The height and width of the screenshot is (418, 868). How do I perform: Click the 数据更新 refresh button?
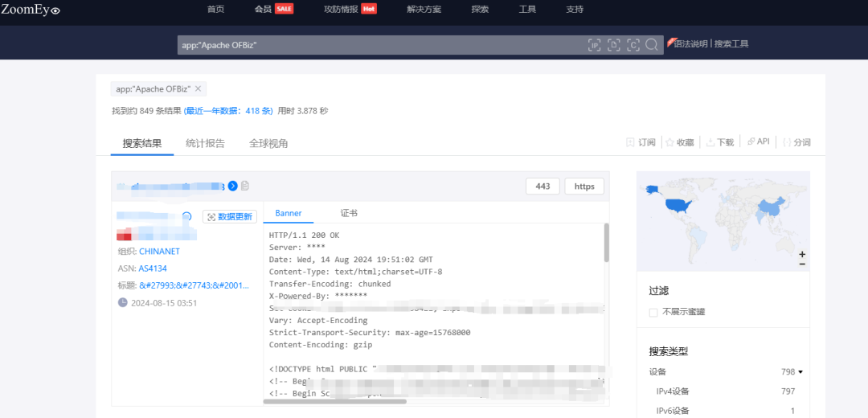[x=230, y=216]
